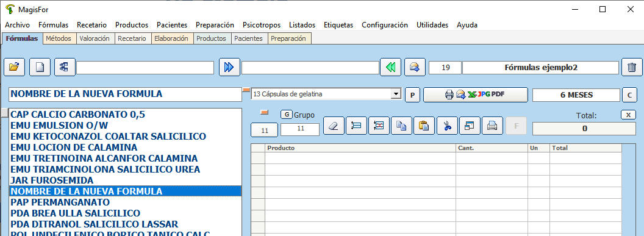Click the blue double-arrow forward button
This screenshot has width=644, height=236.
[x=229, y=67]
